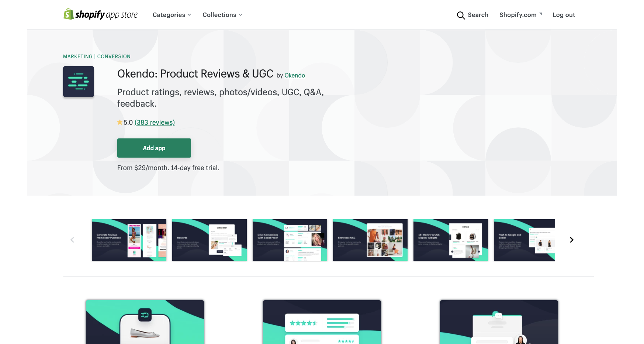Go to next screenshot carousel arrow

[572, 240]
